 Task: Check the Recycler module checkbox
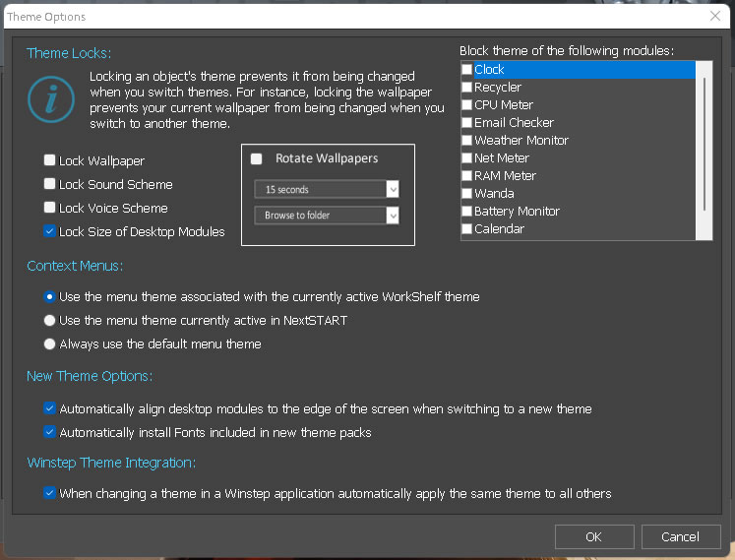(467, 88)
